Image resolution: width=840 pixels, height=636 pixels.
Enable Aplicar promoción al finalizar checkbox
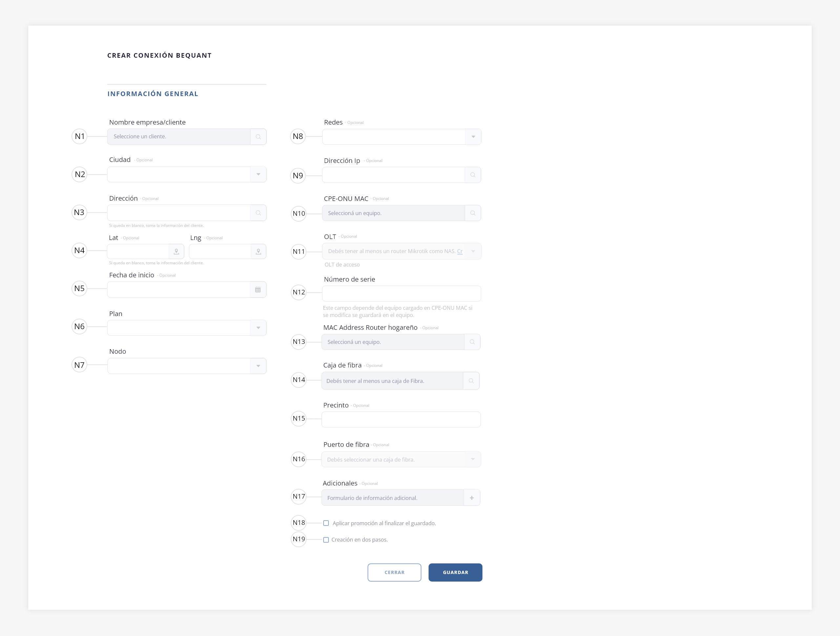[x=326, y=523]
